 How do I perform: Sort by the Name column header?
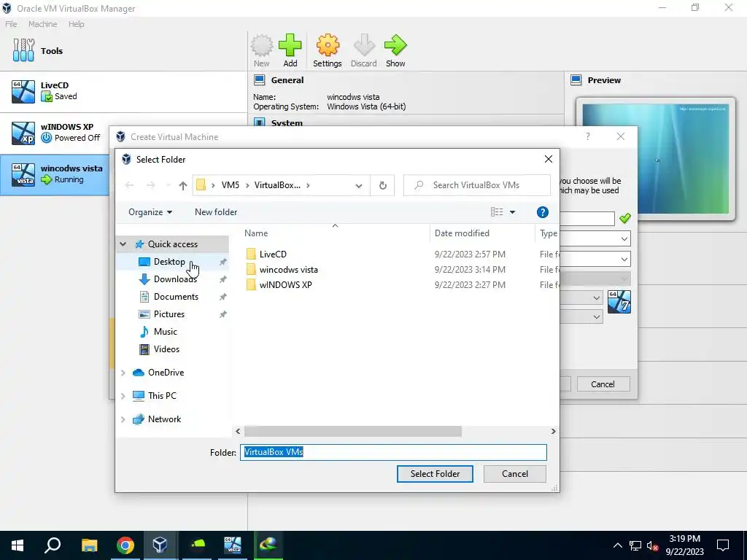click(x=335, y=233)
